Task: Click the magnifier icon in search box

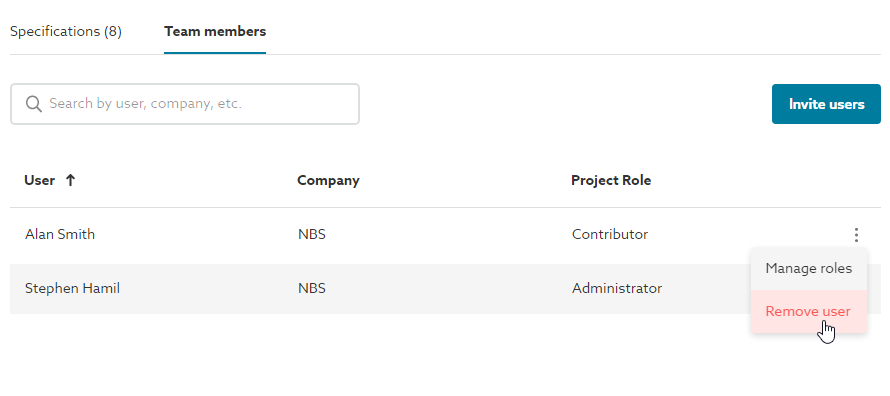Action: 33,104
